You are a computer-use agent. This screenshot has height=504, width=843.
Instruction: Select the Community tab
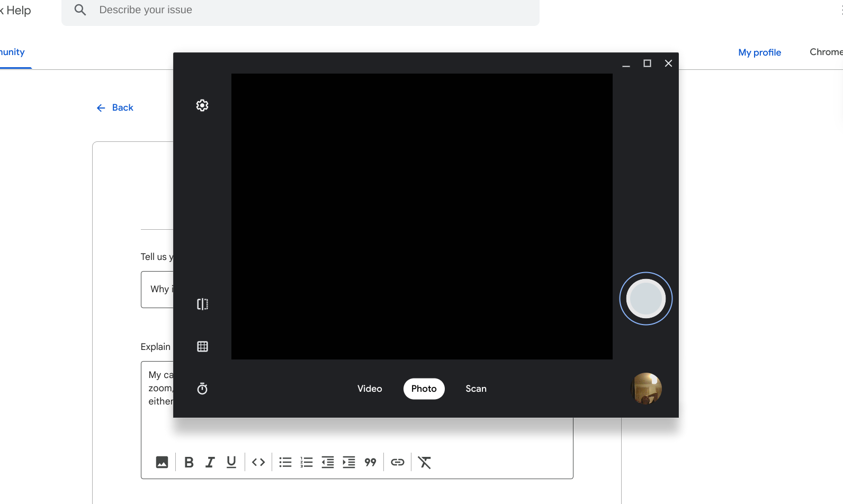12,52
